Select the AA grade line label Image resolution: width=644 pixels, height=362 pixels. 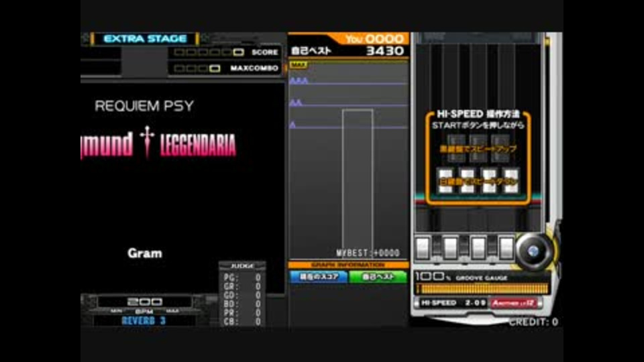[296, 103]
